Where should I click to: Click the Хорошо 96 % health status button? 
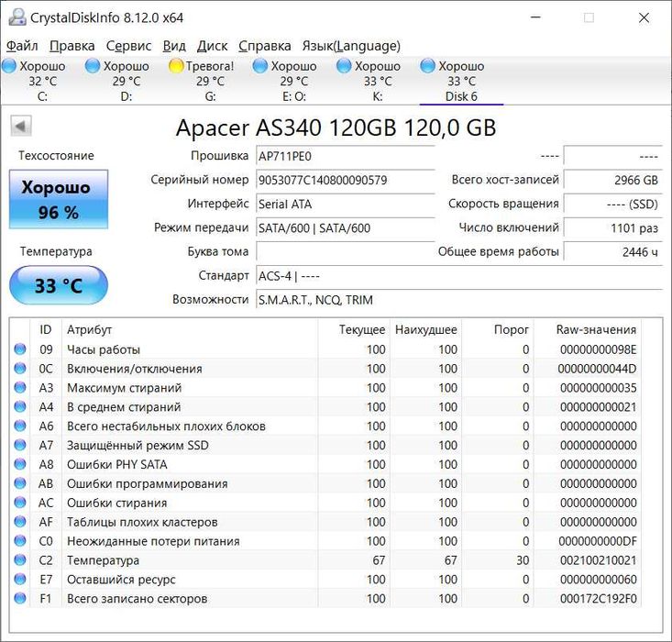(x=59, y=199)
